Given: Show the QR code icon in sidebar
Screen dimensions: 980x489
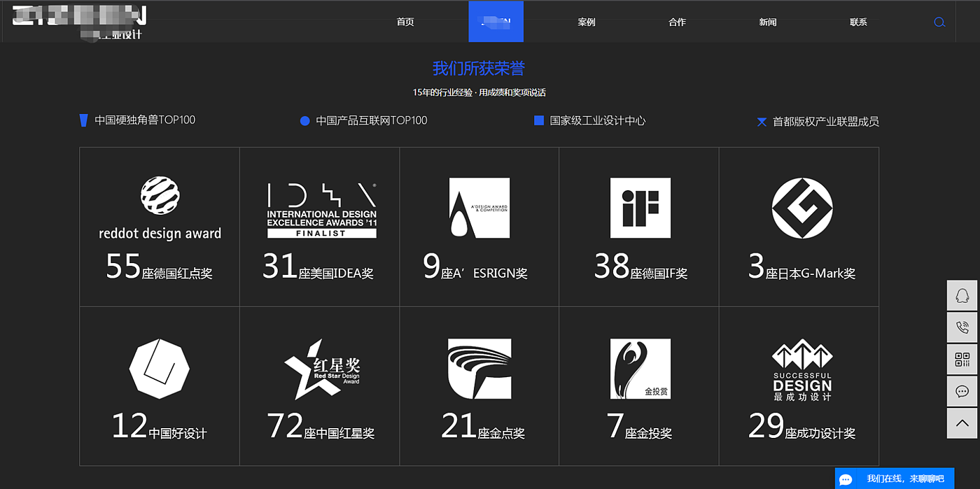Looking at the screenshot, I should coord(962,360).
